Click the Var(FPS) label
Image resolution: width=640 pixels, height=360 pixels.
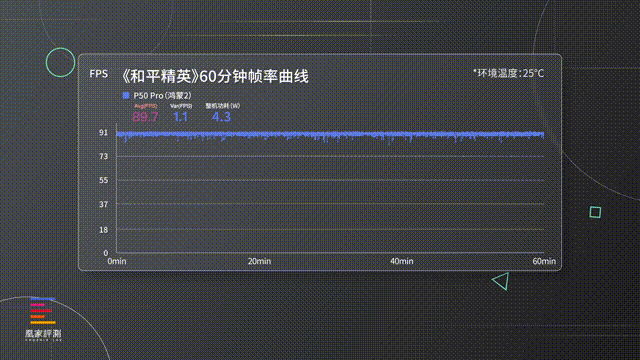click(181, 106)
